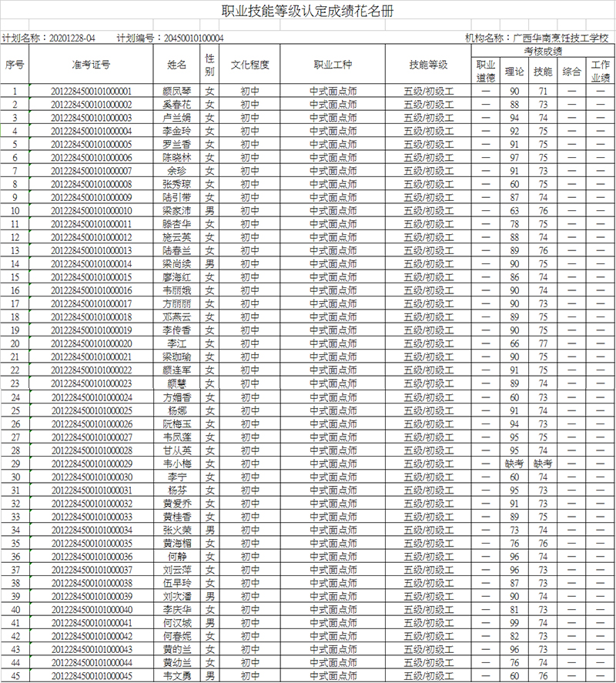Click the 文化程度 header cell
This screenshot has height=683, width=616.
point(249,65)
